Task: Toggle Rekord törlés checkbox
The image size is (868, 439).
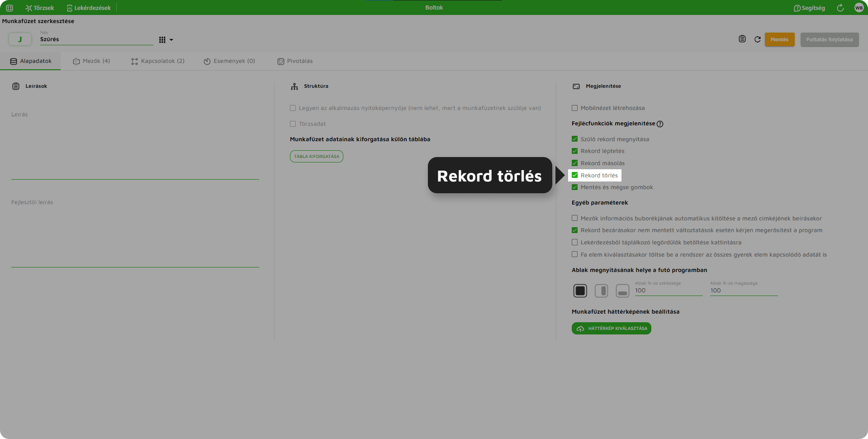Action: pyautogui.click(x=574, y=175)
